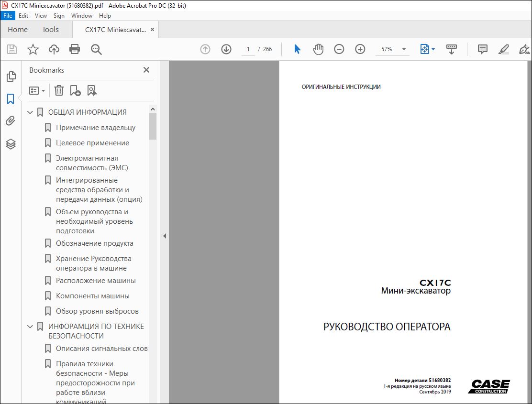Screen dimensions: 532x404
Task: Open bookmark Компоненты машины
Action: (93, 296)
